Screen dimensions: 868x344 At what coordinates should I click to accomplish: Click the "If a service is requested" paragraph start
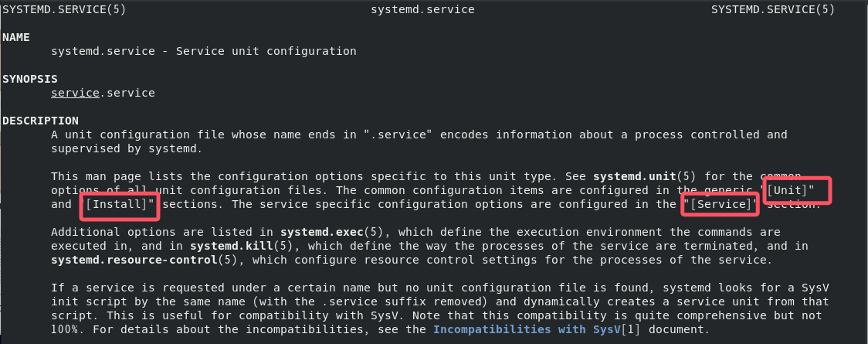click(x=124, y=288)
